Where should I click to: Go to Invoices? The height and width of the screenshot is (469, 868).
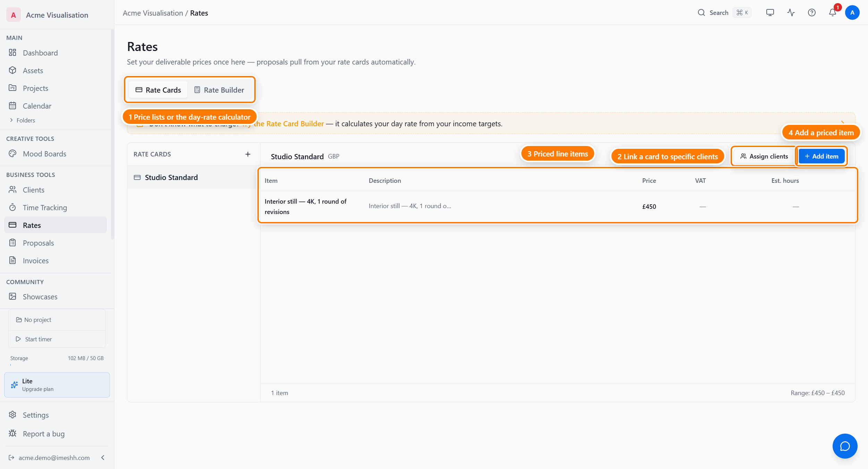point(56,261)
